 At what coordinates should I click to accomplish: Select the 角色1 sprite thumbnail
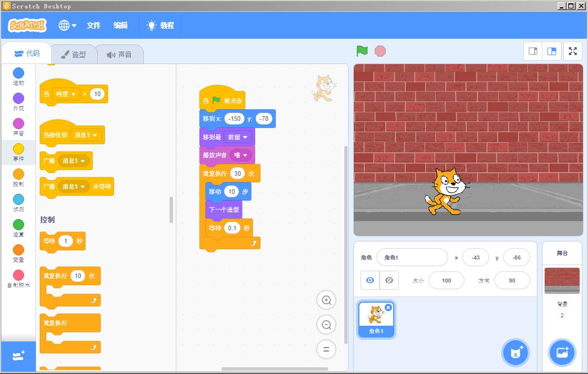[376, 319]
